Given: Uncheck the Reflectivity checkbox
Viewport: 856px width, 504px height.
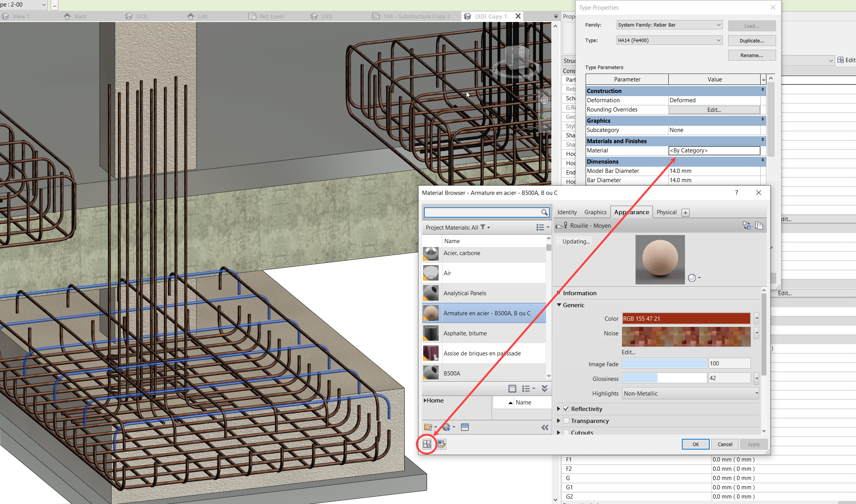Looking at the screenshot, I should tap(566, 409).
